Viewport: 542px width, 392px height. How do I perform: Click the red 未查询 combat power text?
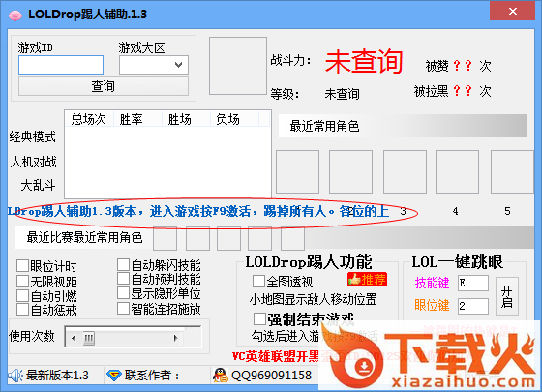tap(364, 62)
